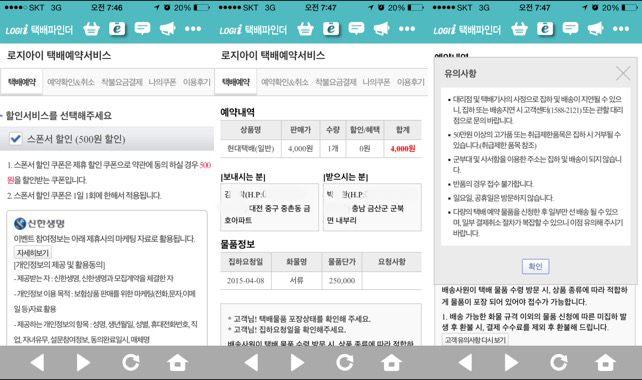This screenshot has width=642, height=380.
Task: Switch to 이용후기 tab in the middle screen
Action: (x=411, y=82)
